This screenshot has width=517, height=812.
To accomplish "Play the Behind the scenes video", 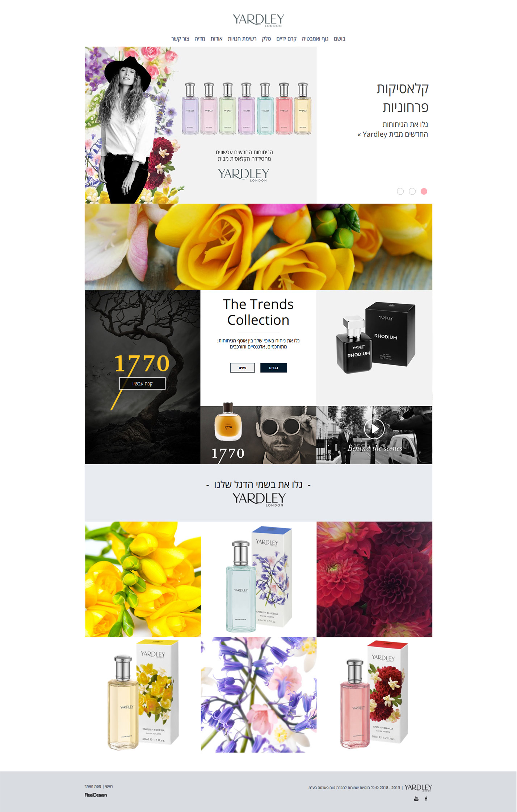I will coord(374,429).
